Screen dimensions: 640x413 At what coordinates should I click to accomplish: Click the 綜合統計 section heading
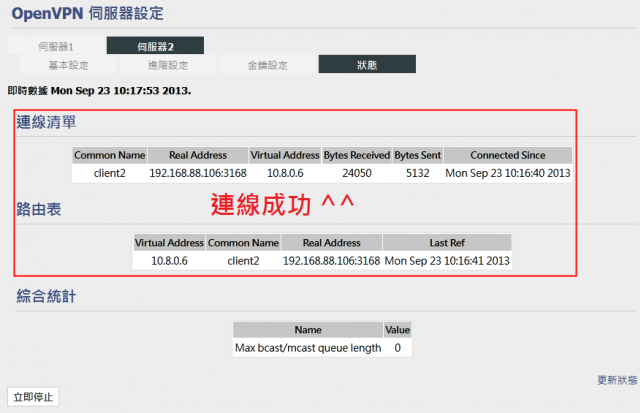[46, 296]
